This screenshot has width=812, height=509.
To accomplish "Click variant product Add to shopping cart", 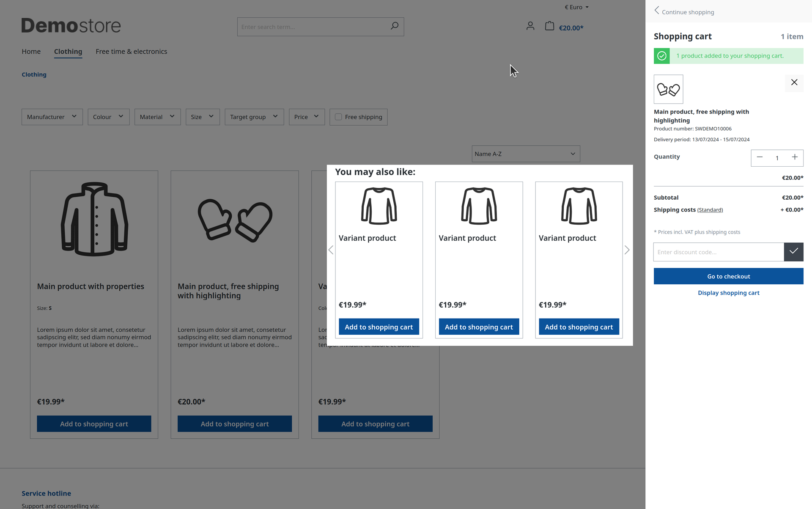I will pyautogui.click(x=379, y=327).
